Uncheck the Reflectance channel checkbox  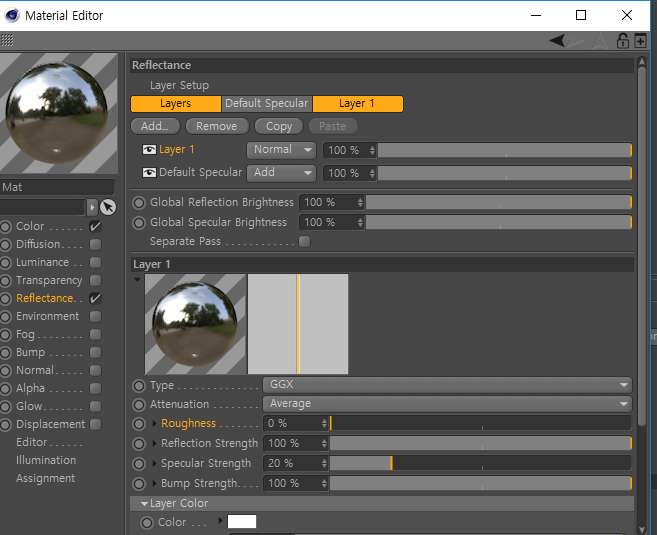point(96,298)
